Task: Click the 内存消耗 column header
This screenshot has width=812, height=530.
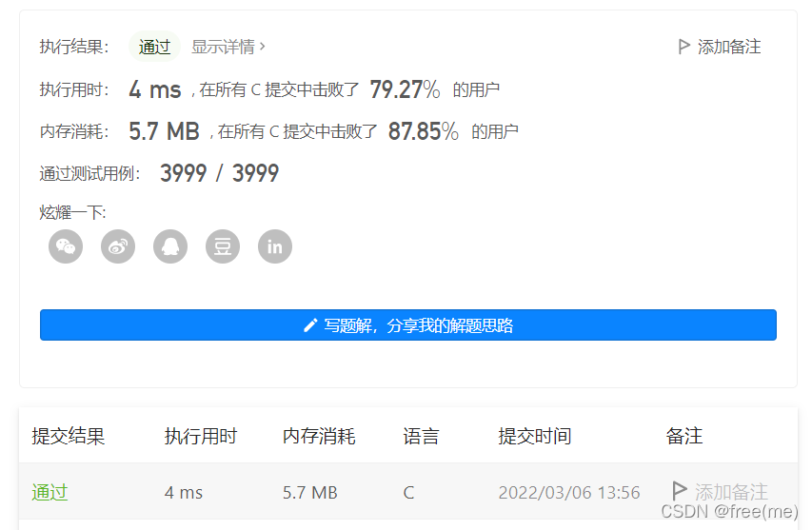Action: coord(319,436)
